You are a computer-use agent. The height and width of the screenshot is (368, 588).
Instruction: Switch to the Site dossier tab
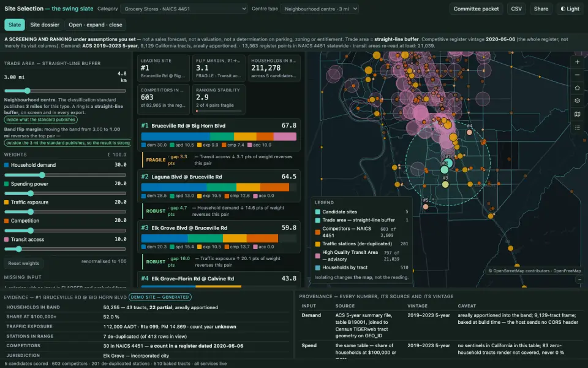45,25
